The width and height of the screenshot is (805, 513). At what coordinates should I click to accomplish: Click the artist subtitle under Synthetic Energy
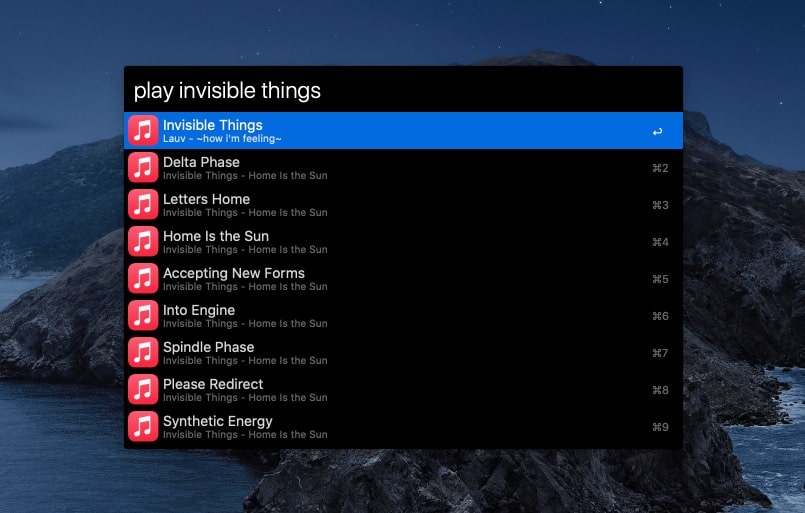[x=245, y=434]
